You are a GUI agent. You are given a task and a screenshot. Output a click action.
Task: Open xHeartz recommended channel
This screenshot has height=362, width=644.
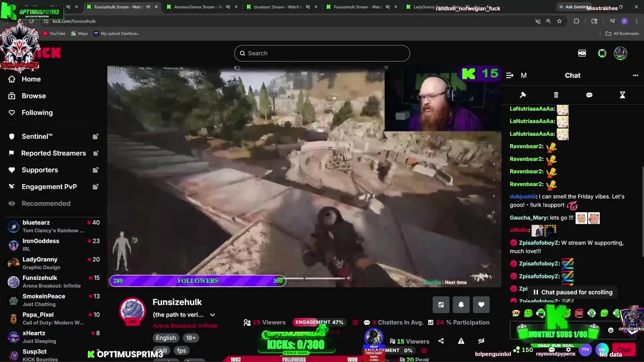pyautogui.click(x=53, y=337)
